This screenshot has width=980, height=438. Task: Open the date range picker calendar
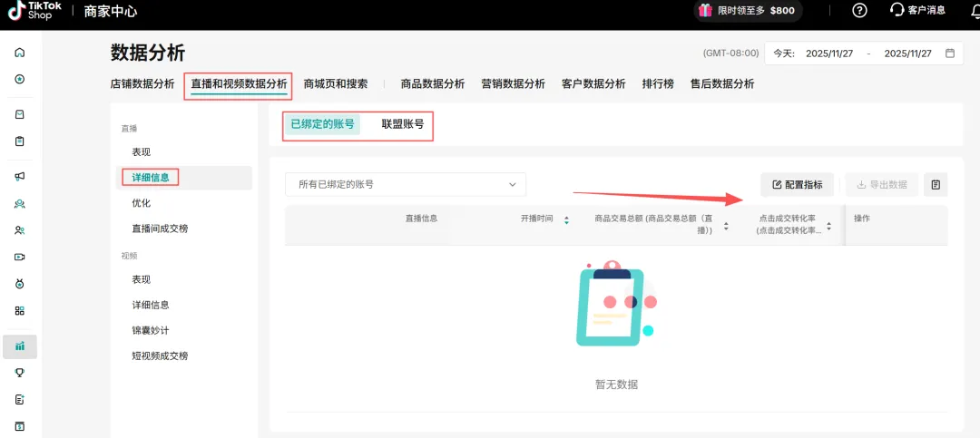[x=949, y=54]
